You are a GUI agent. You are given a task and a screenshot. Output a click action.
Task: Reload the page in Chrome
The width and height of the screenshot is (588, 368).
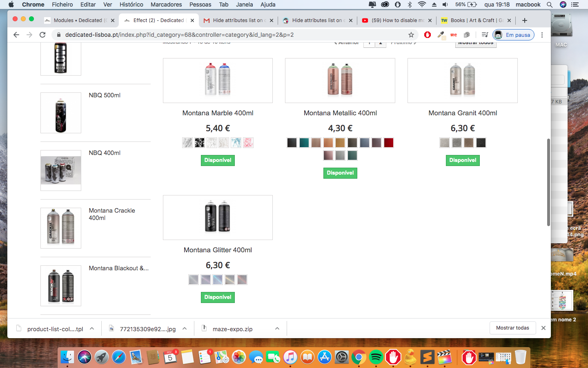[42, 35]
